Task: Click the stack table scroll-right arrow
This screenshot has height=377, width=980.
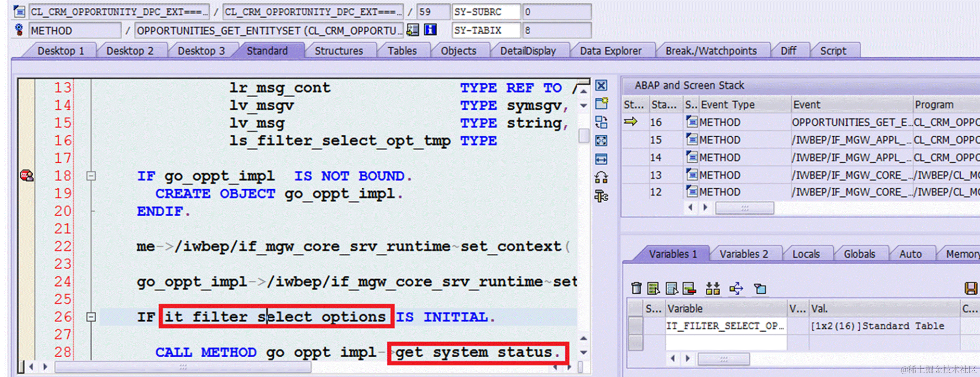Action: click(x=705, y=208)
